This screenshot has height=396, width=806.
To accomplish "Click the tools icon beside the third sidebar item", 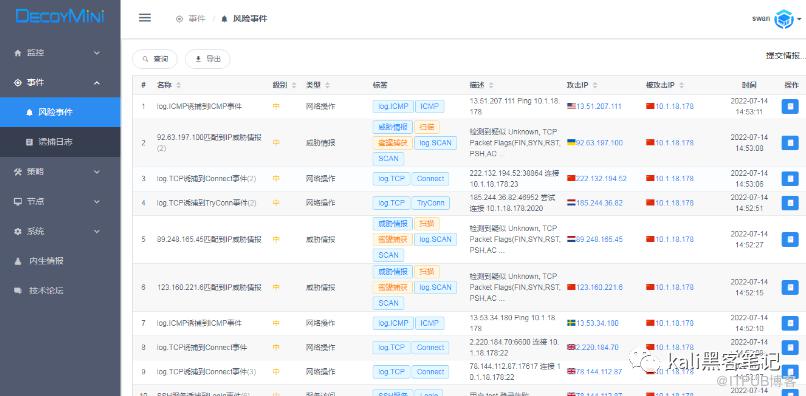I will tap(18, 172).
